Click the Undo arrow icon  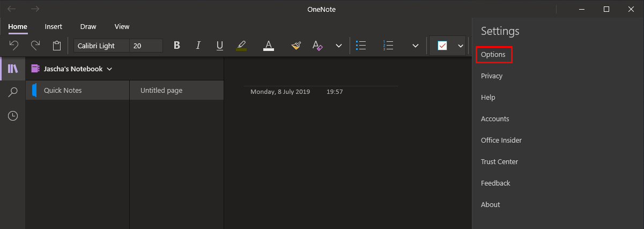[14, 46]
